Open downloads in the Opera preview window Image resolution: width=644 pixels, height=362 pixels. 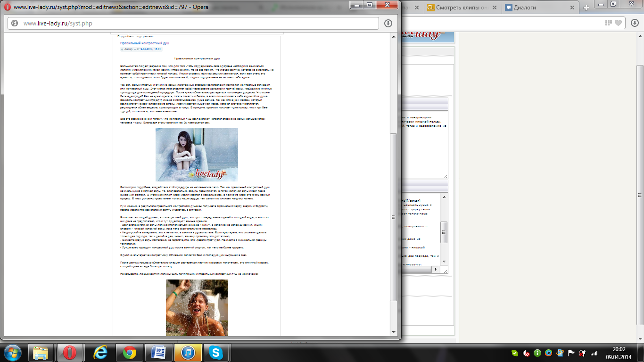pyautogui.click(x=388, y=24)
